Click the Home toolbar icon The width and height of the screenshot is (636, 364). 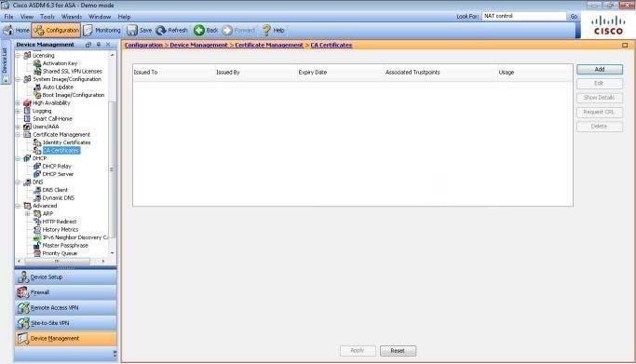[17, 31]
